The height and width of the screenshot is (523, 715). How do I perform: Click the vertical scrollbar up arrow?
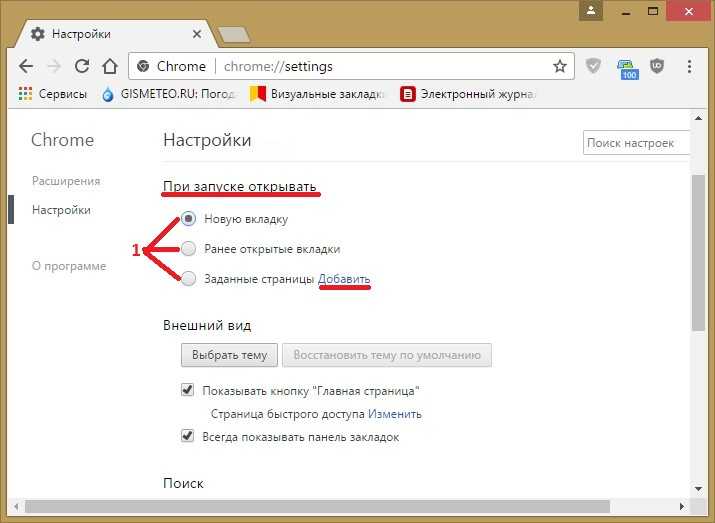pos(698,118)
